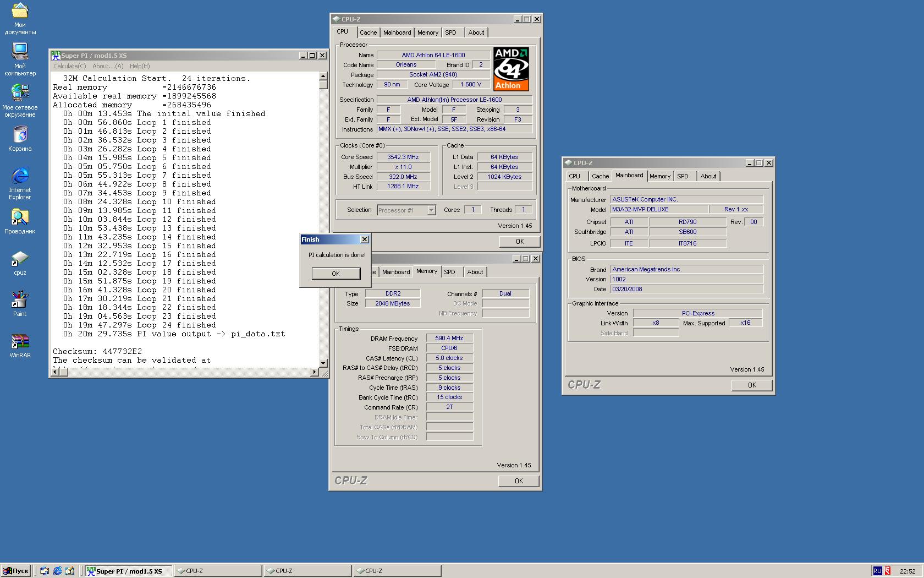Click the Bus Speed 322.0 MHz value

coord(403,177)
